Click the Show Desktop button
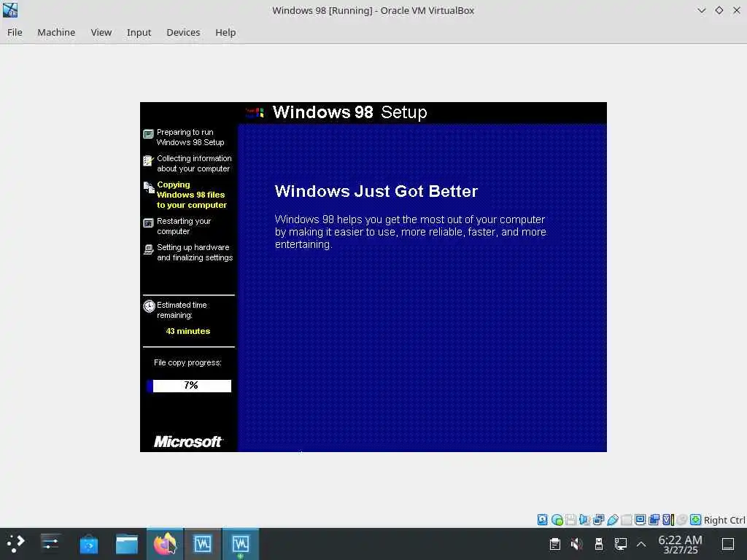Screen dimensions: 747x560 (x=727, y=544)
